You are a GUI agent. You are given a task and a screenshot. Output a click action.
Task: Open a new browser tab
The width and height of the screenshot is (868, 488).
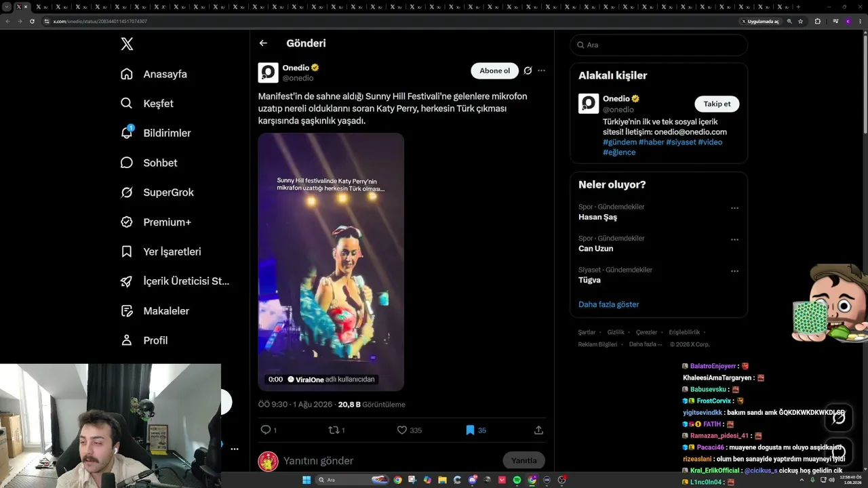click(x=798, y=7)
